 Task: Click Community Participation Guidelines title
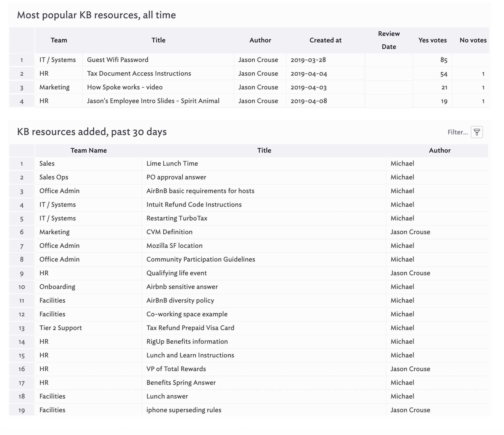[201, 259]
